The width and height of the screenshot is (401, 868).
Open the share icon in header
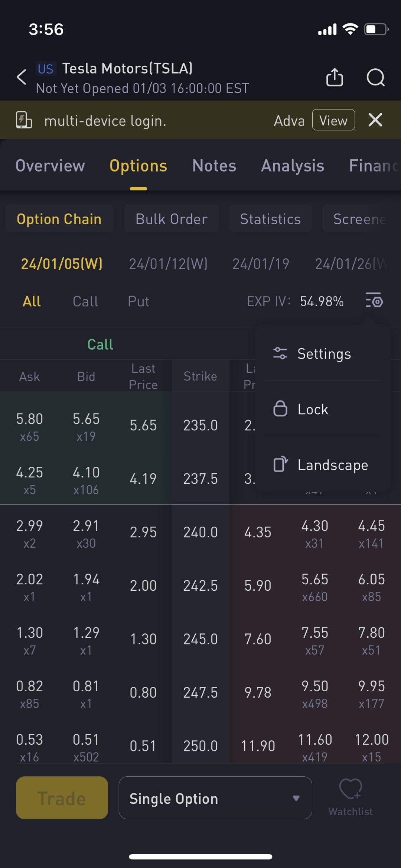335,77
